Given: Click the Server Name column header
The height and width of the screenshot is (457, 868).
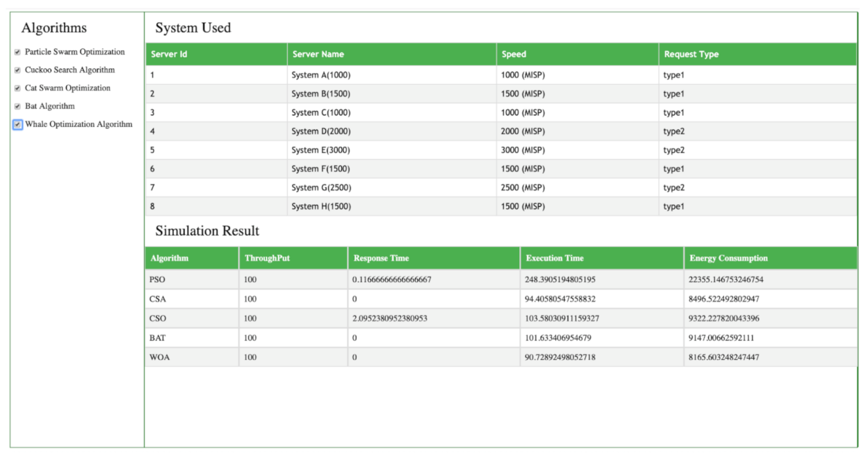Looking at the screenshot, I should pos(318,54).
